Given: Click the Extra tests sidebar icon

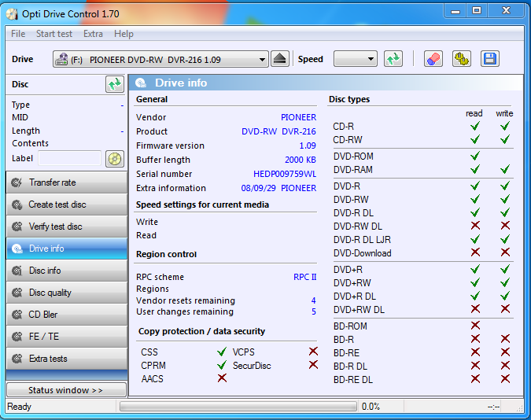Looking at the screenshot, I should (17, 359).
